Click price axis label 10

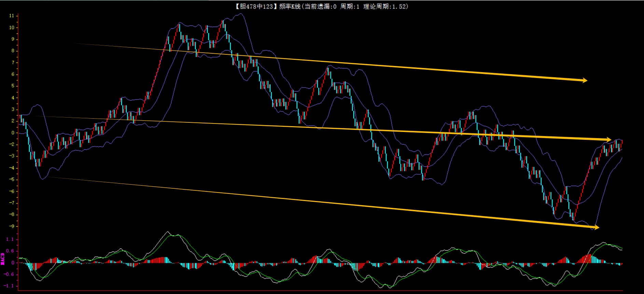click(x=12, y=28)
